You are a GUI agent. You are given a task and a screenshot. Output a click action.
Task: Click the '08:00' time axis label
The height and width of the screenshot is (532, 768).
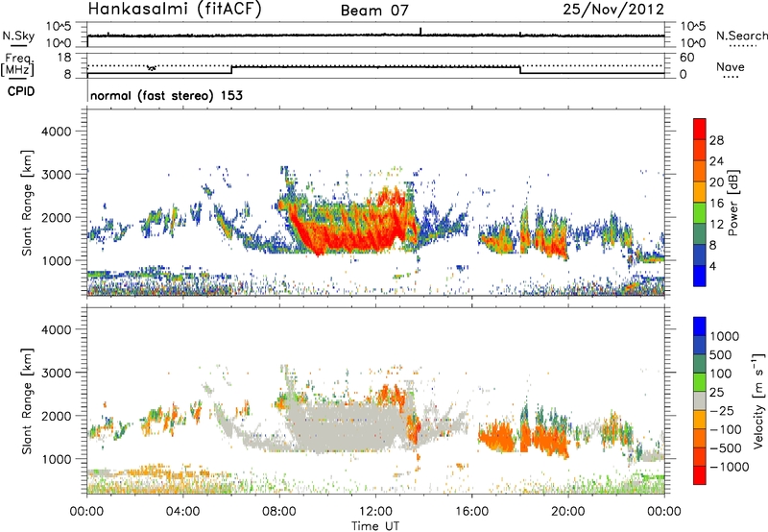click(279, 512)
